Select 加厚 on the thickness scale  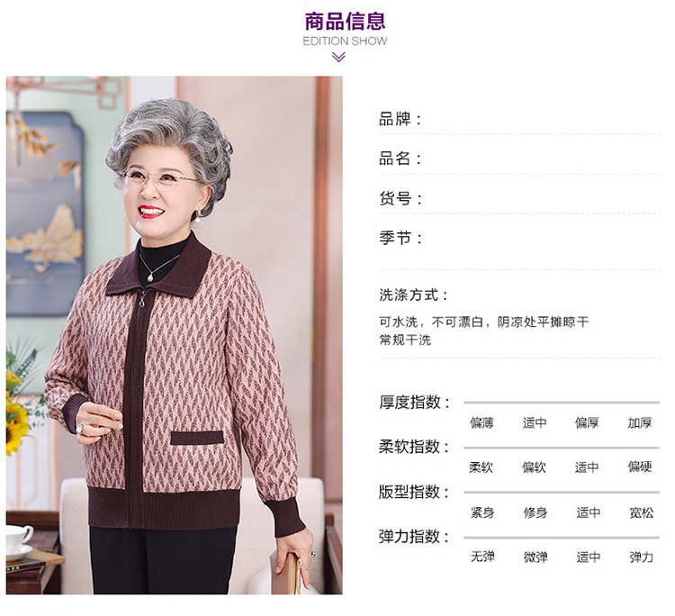[x=640, y=422]
